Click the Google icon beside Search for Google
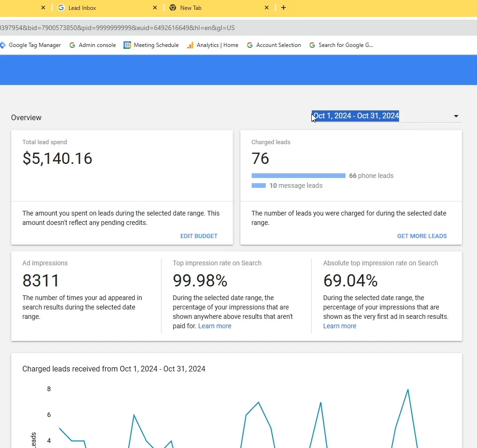This screenshot has width=477, height=448. click(312, 45)
